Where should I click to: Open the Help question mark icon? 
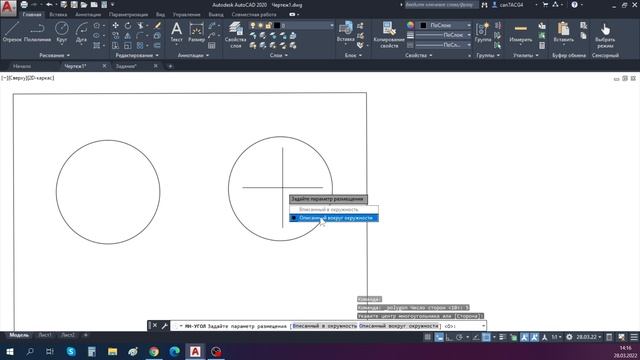pyautogui.click(x=574, y=5)
